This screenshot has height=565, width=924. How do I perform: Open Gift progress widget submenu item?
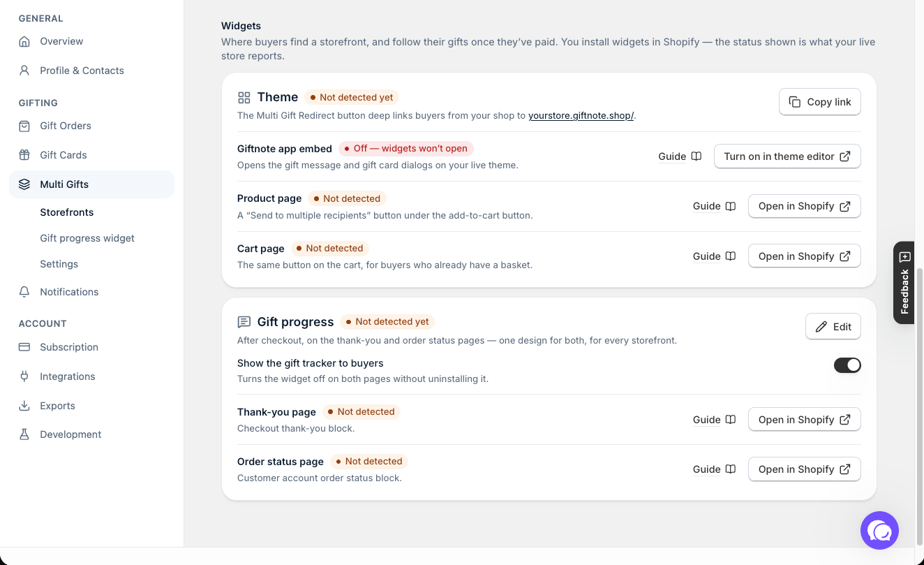click(x=87, y=238)
